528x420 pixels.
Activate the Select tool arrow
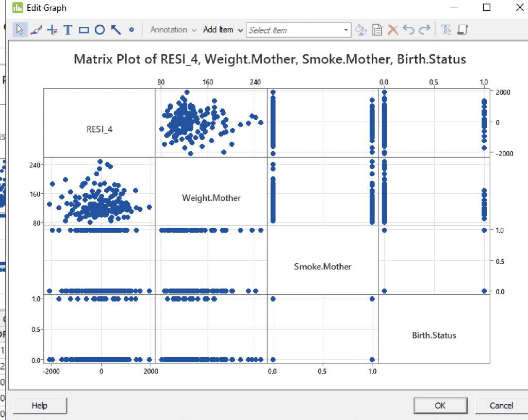(x=20, y=29)
